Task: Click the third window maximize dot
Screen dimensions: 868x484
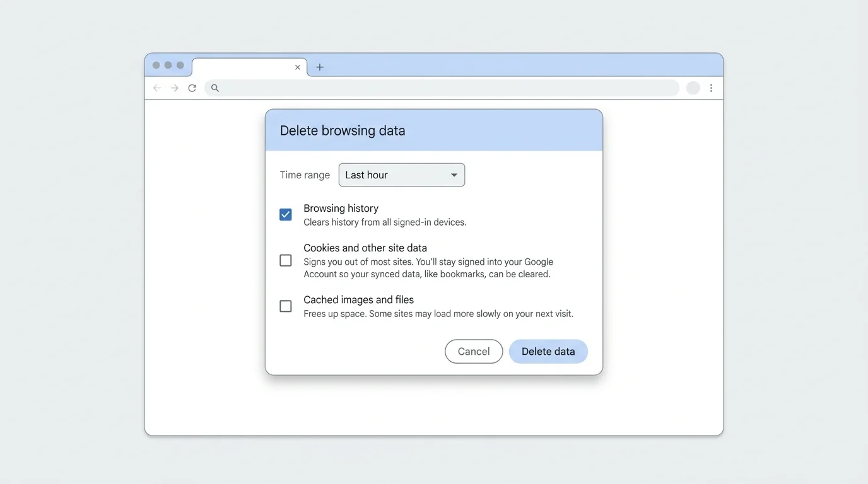Action: [180, 65]
